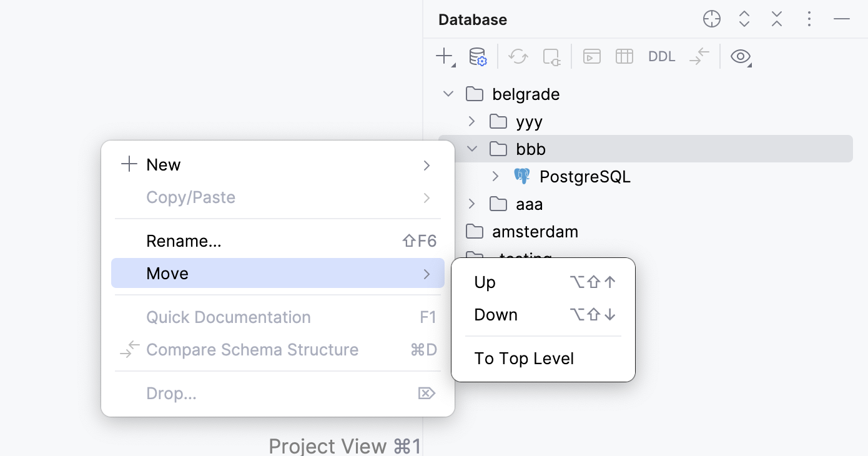
Task: Choose To Top Level from Move submenu
Action: pos(524,358)
